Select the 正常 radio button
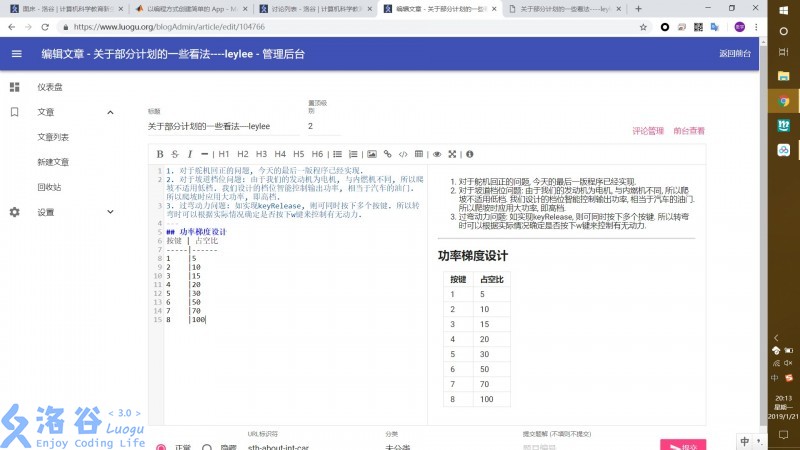800x450 pixels. [x=161, y=447]
